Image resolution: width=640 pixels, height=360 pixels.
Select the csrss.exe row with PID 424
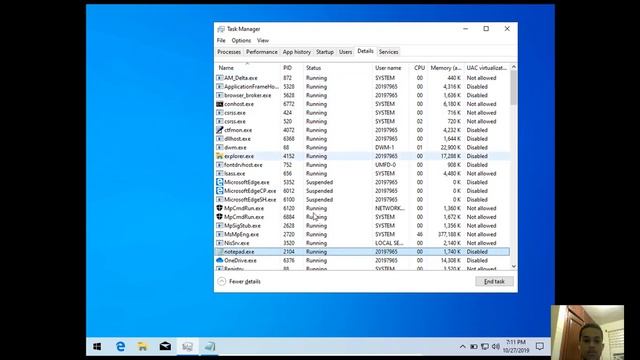point(362,113)
